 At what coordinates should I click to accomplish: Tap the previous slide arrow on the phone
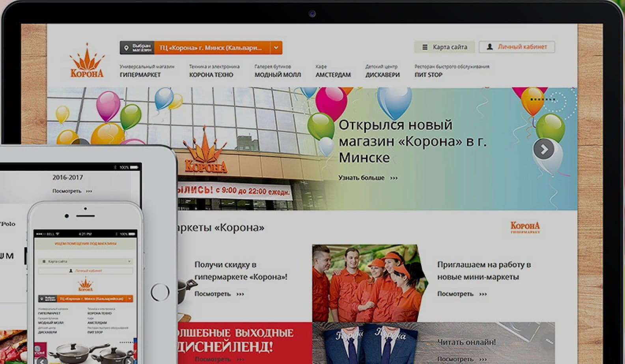tap(41, 361)
